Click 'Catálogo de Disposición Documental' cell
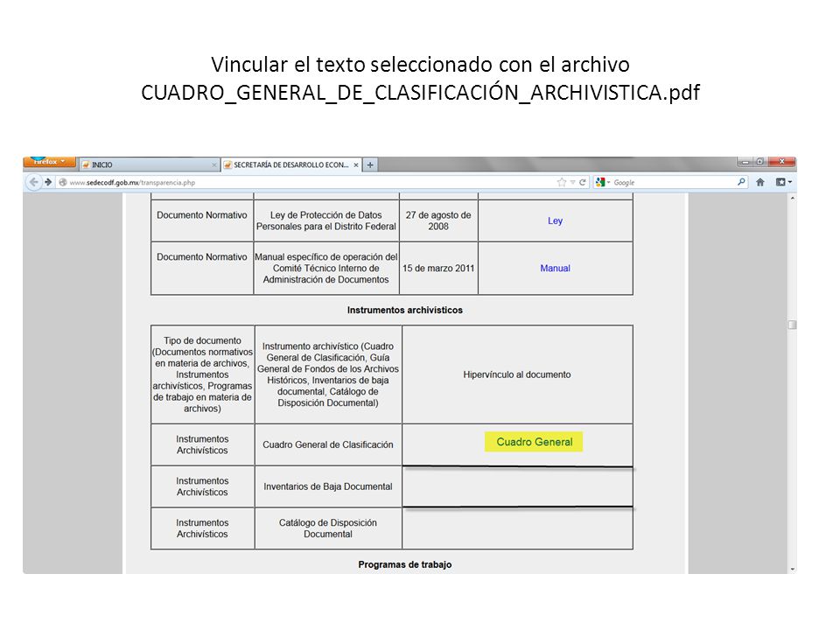 click(x=328, y=528)
